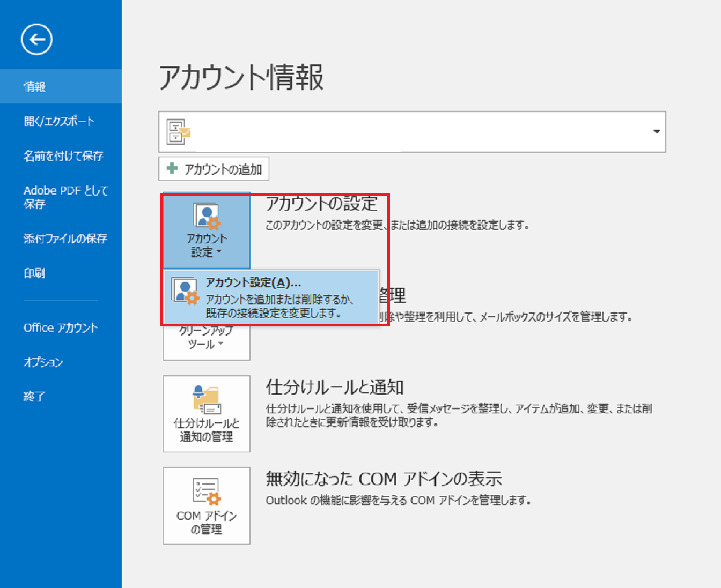This screenshot has width=721, height=588.
Task: Click the back arrow circle icon
Action: (36, 40)
